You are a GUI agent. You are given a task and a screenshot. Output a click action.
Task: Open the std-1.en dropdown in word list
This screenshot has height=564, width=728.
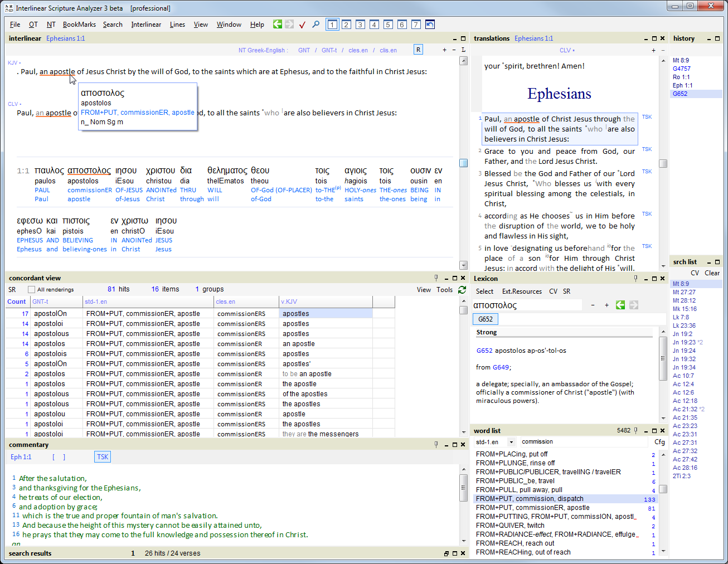[x=511, y=442]
